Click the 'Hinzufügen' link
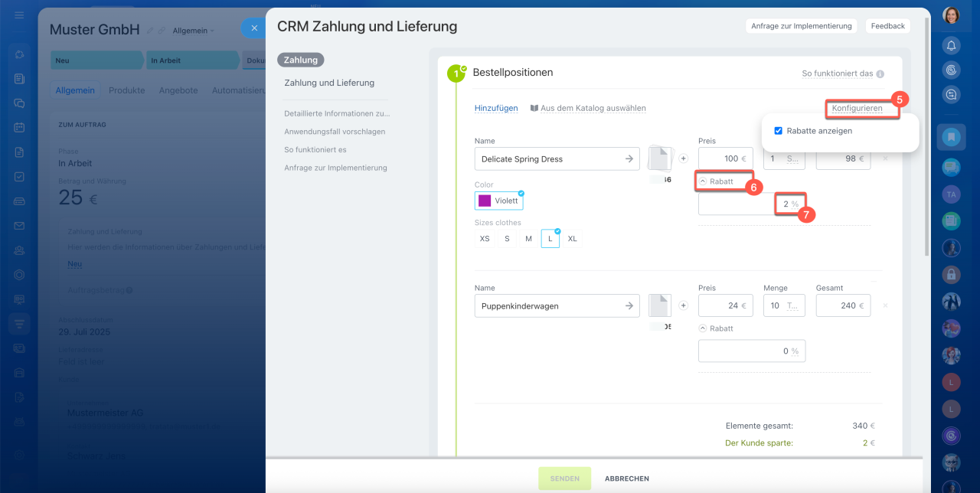The height and width of the screenshot is (493, 980). pyautogui.click(x=496, y=108)
